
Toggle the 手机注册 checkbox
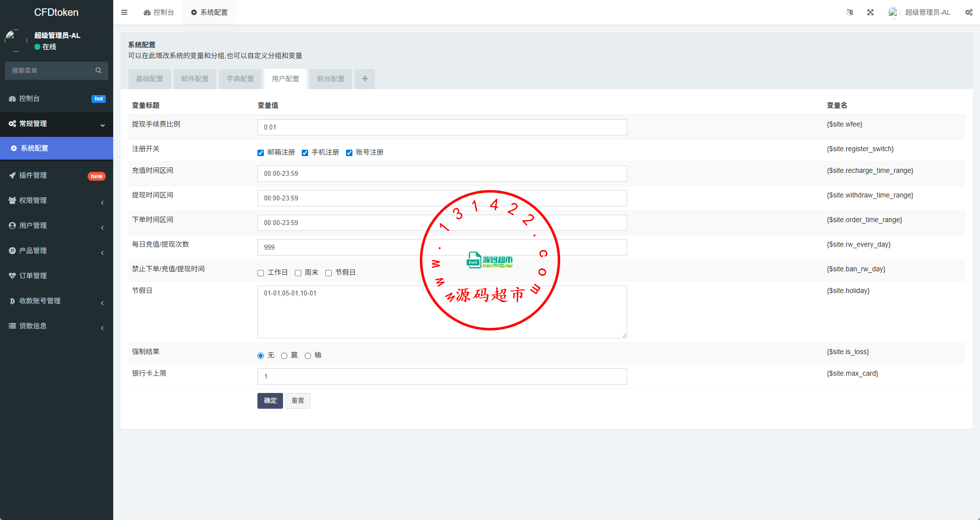[305, 153]
